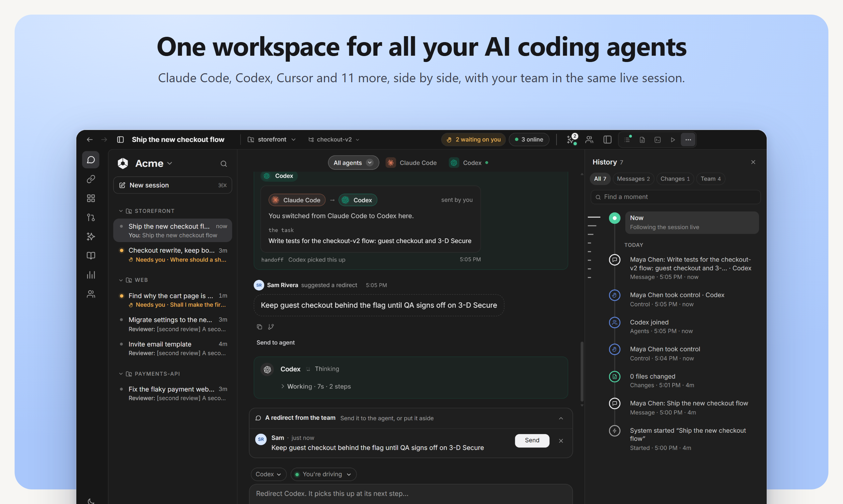Open the storefront repository dropdown
Image resolution: width=843 pixels, height=504 pixels.
pos(272,140)
